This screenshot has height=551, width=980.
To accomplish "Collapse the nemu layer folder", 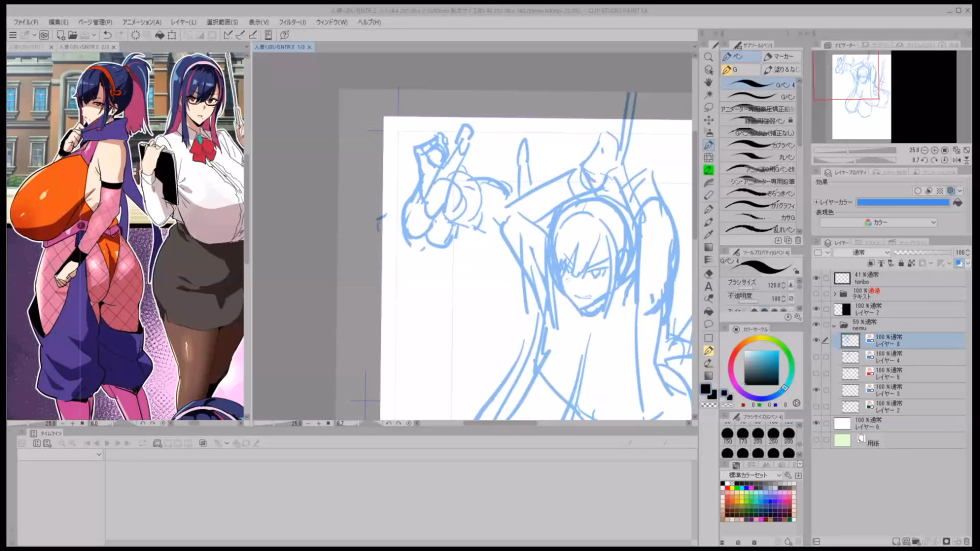I will 835,325.
